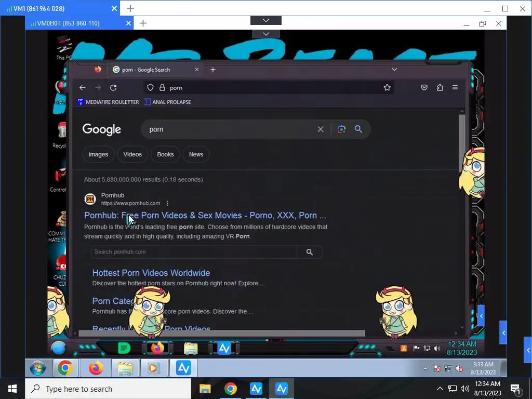
Task: Show hidden icons in Windows 7 tray
Action: coord(425,368)
